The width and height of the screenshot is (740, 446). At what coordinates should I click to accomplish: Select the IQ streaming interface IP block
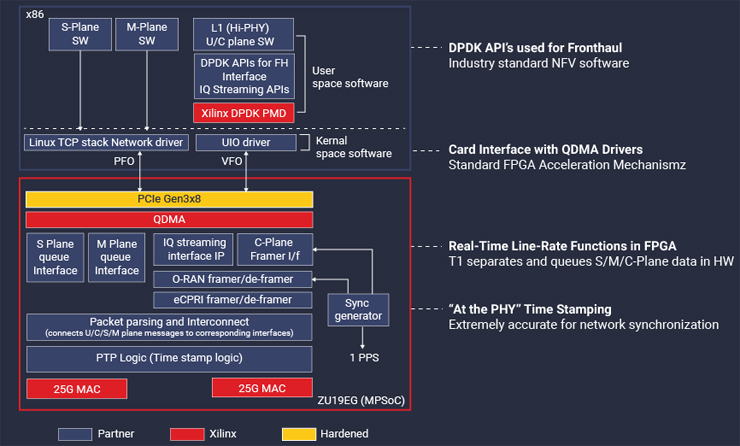pyautogui.click(x=193, y=247)
